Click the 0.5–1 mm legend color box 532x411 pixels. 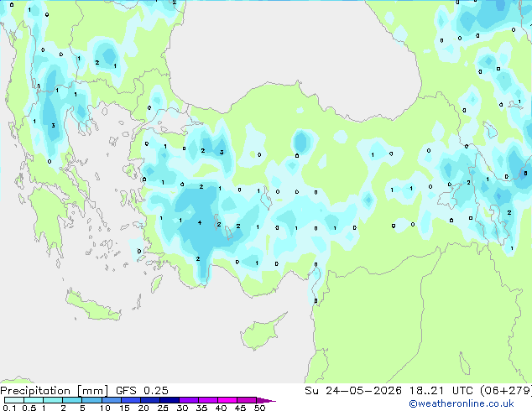34,400
